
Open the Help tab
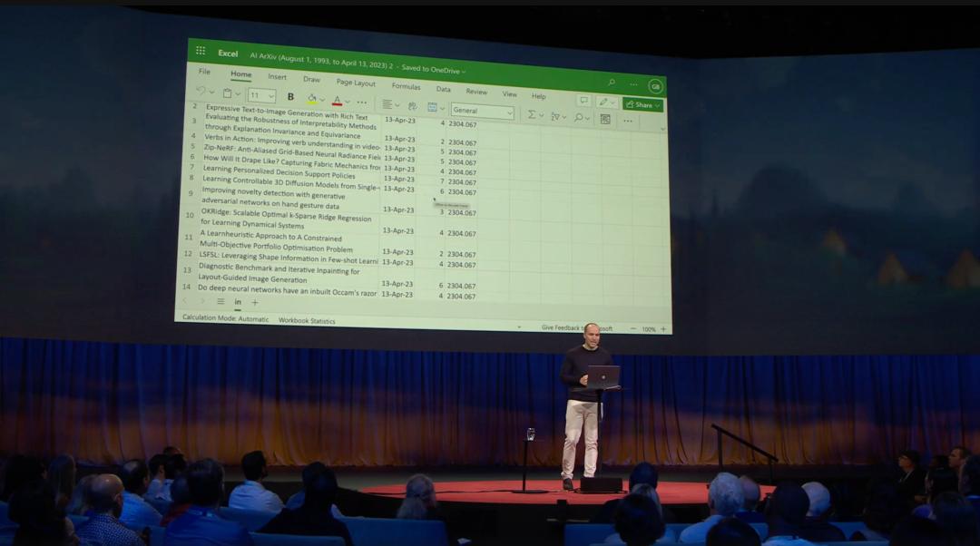pos(538,96)
